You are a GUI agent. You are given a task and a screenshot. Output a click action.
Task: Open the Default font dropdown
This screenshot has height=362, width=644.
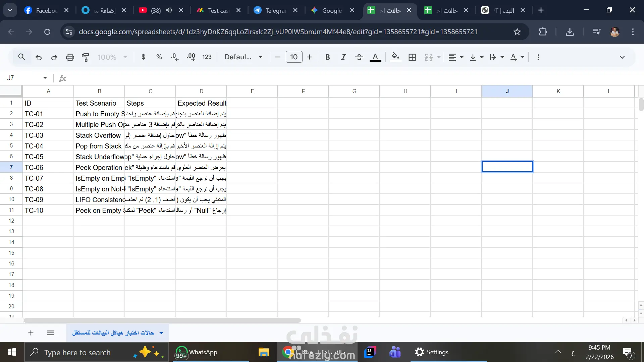(x=243, y=57)
